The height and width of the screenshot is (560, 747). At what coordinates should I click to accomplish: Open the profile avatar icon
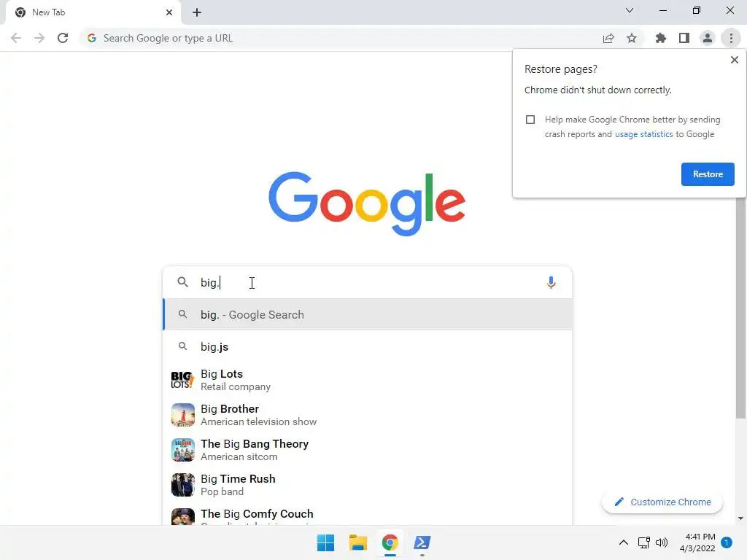pos(708,38)
